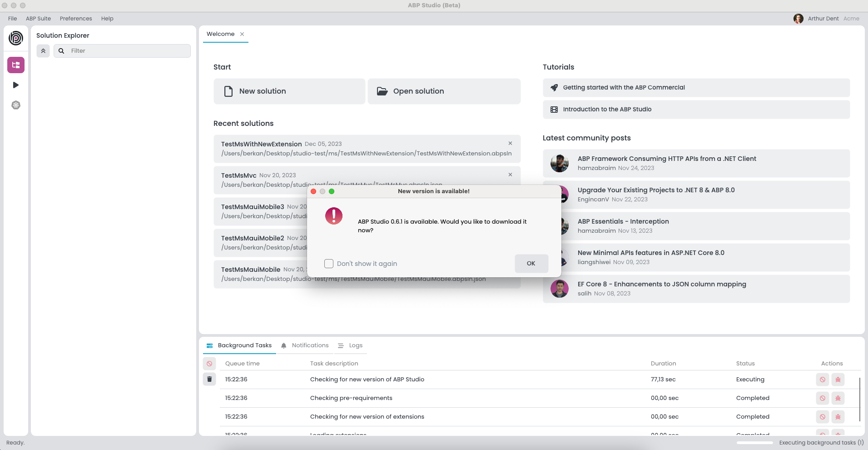Enable the Don't show it again checkbox

pos(328,264)
